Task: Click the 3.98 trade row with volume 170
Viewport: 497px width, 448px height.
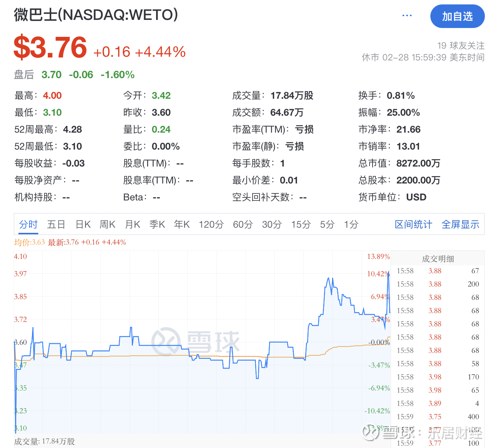Action: click(x=438, y=377)
